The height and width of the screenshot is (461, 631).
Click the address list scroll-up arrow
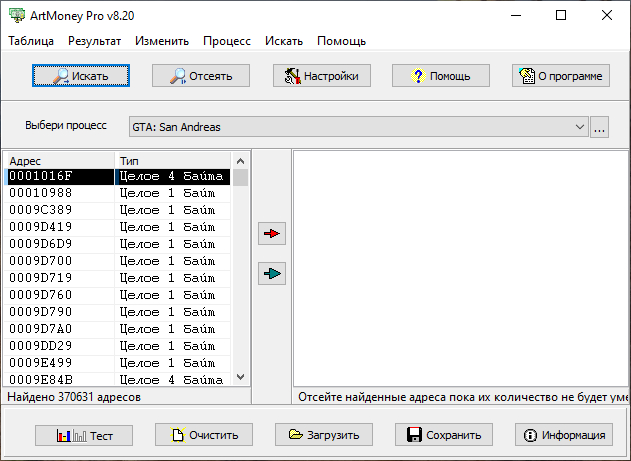pos(240,161)
